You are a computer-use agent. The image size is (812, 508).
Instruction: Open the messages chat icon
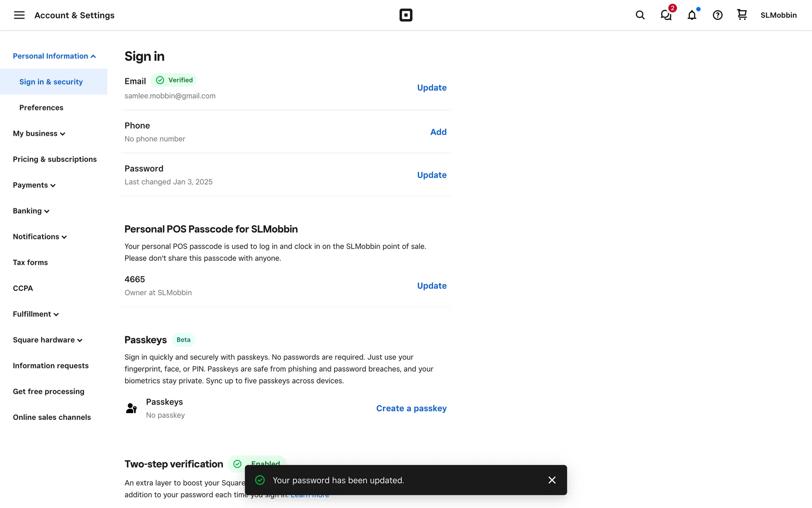click(x=666, y=15)
